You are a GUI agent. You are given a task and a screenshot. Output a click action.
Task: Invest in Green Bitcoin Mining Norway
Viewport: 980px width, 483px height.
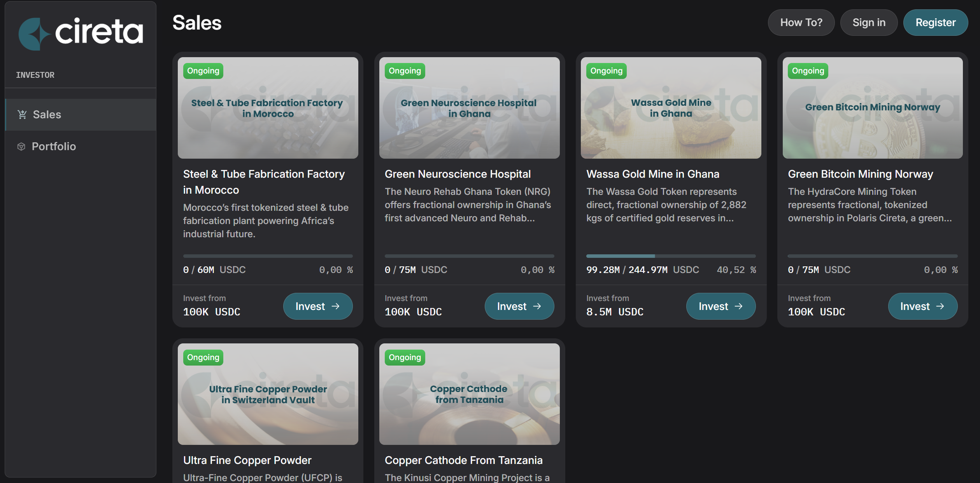point(922,306)
